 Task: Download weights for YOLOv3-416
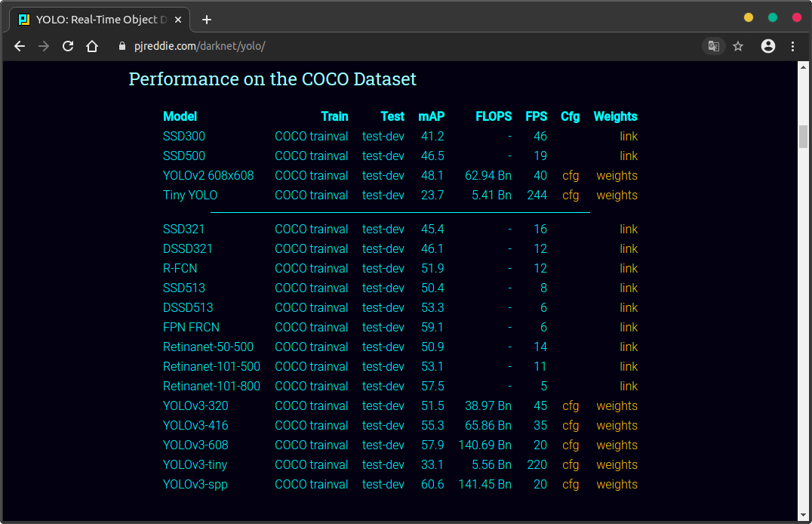[x=617, y=426]
